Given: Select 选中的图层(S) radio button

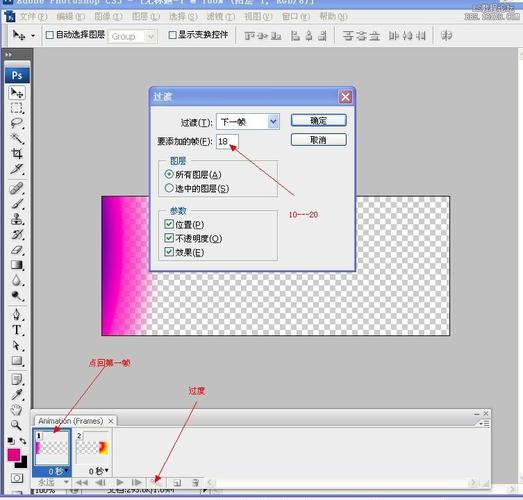Looking at the screenshot, I should click(169, 188).
